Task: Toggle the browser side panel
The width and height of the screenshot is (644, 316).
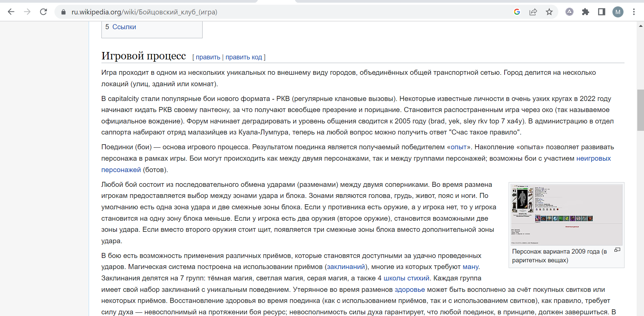Action: pos(602,12)
